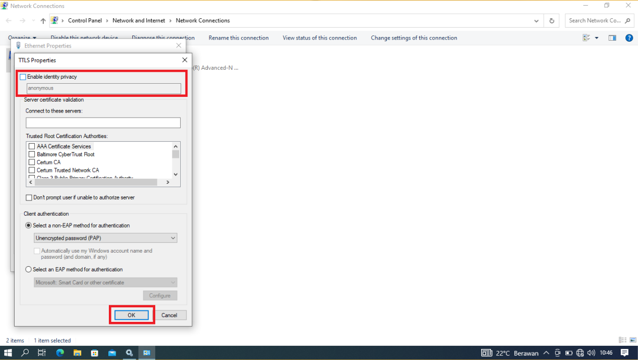
Task: Click View status of this connection
Action: pyautogui.click(x=319, y=38)
